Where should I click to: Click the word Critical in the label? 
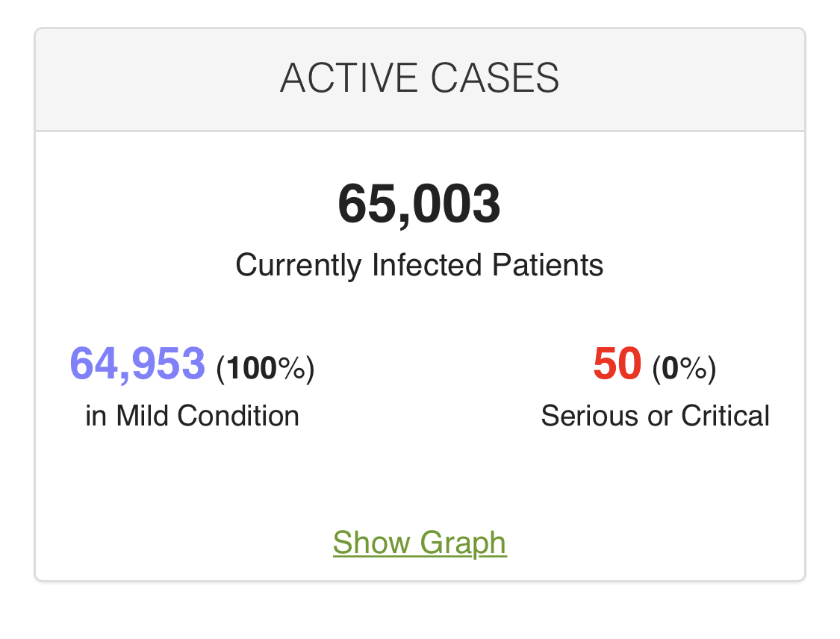(x=725, y=416)
